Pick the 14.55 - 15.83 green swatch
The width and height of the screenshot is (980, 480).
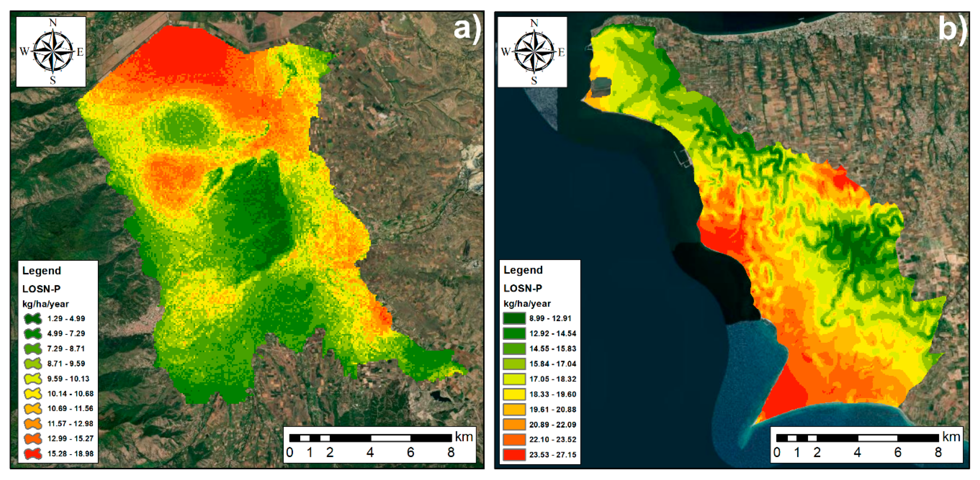(x=514, y=349)
